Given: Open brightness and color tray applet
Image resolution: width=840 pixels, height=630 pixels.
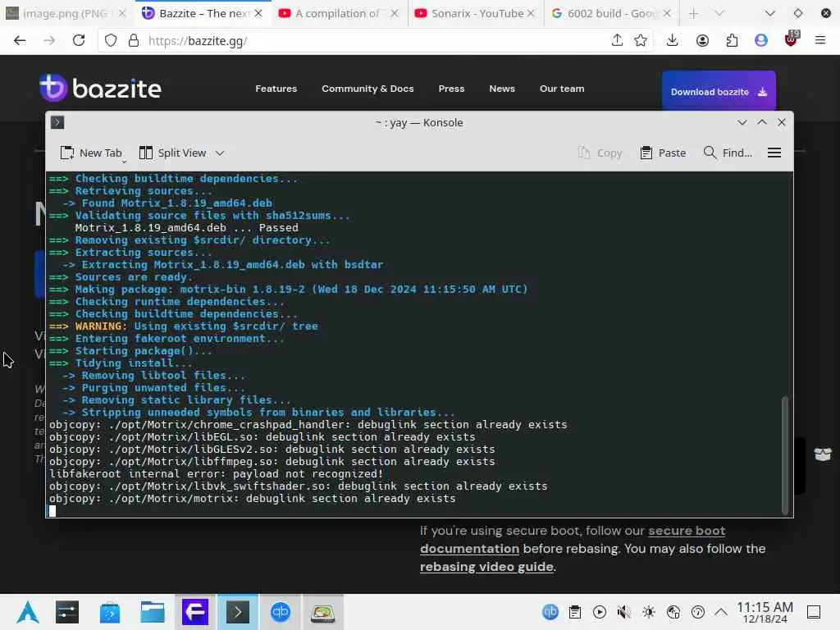Looking at the screenshot, I should coord(648,612).
